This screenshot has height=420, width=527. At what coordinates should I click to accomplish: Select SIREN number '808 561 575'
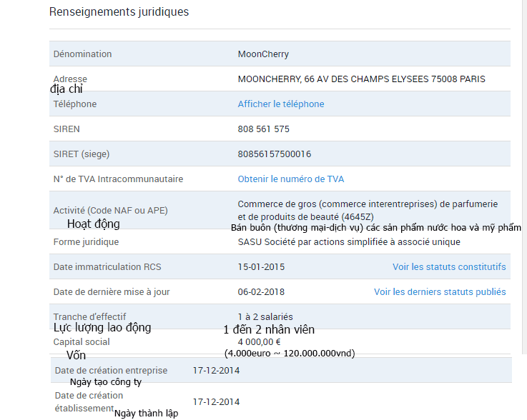(x=263, y=129)
